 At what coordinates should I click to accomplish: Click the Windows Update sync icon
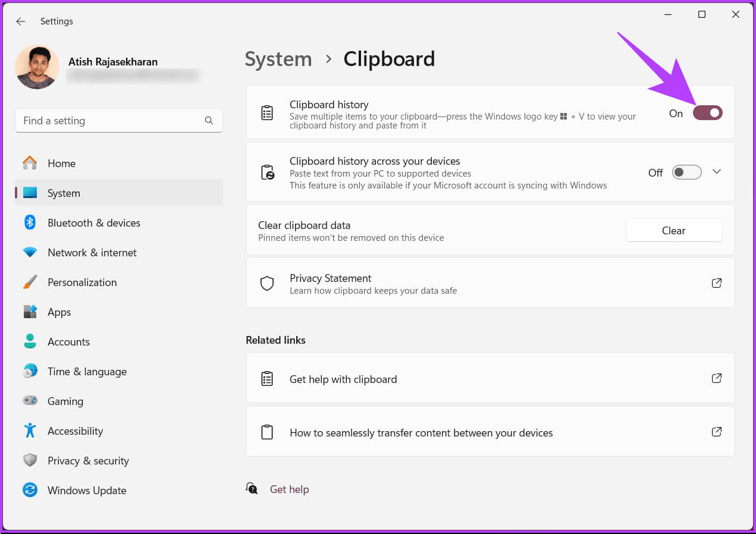click(30, 490)
